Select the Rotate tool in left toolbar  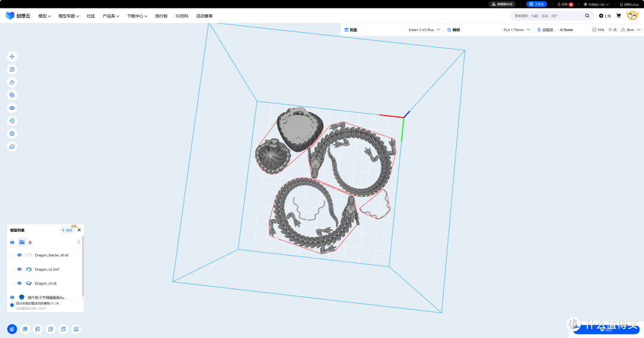pyautogui.click(x=12, y=82)
